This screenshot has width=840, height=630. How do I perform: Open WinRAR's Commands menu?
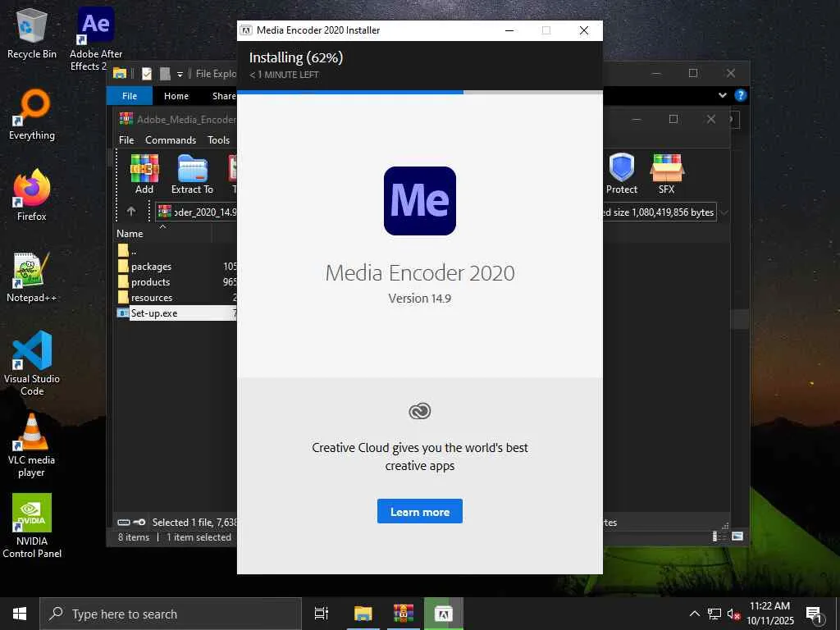(171, 139)
